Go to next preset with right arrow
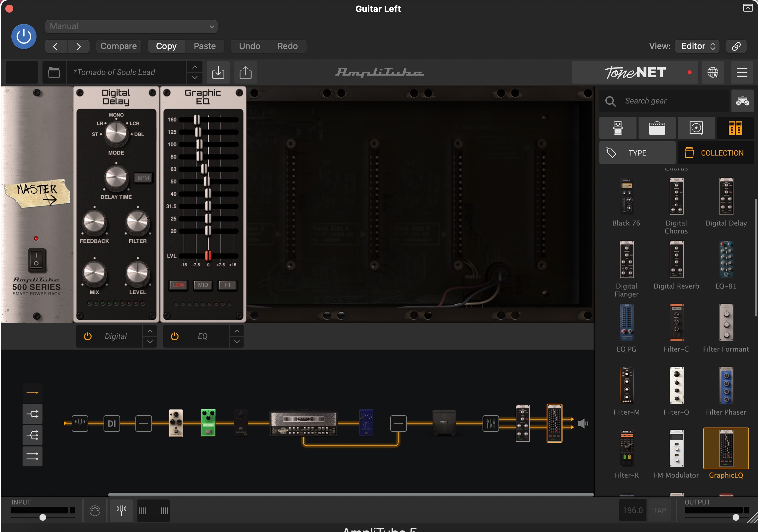Screen dimensions: 758x532 pyautogui.click(x=78, y=46)
